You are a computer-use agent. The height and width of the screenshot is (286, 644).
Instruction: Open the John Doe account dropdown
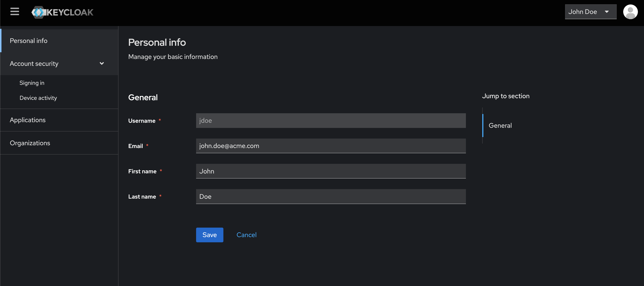click(x=590, y=12)
